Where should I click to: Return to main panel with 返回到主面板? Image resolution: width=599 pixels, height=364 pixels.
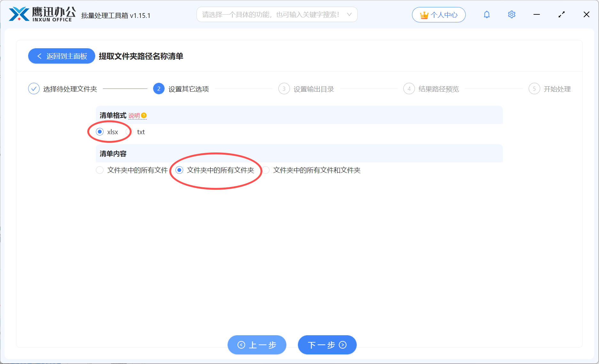tap(62, 56)
